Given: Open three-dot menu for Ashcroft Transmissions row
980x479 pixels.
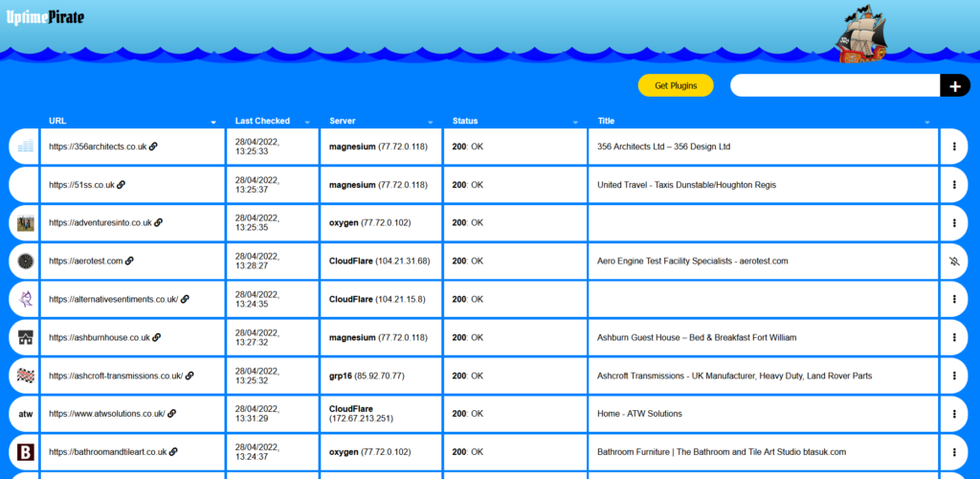Looking at the screenshot, I should 954,376.
